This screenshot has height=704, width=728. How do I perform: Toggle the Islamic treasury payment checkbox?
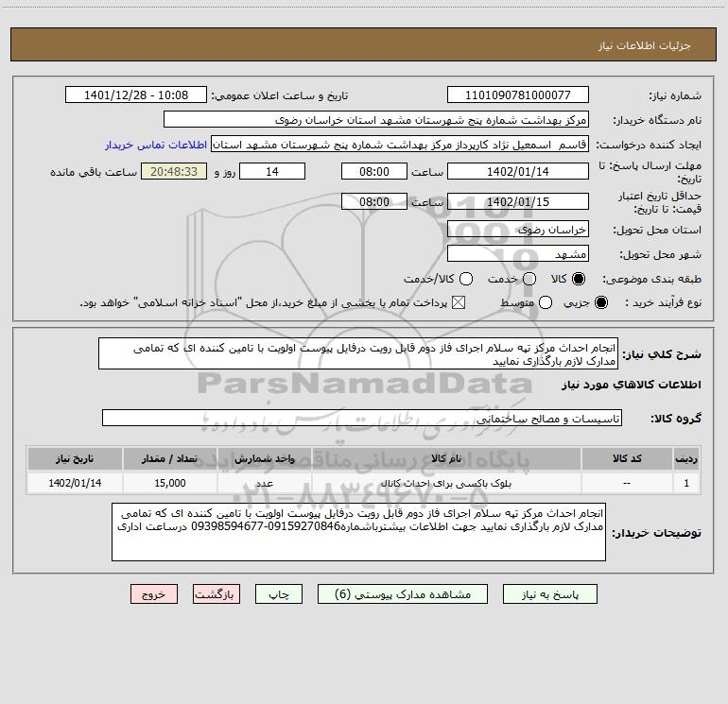(459, 302)
